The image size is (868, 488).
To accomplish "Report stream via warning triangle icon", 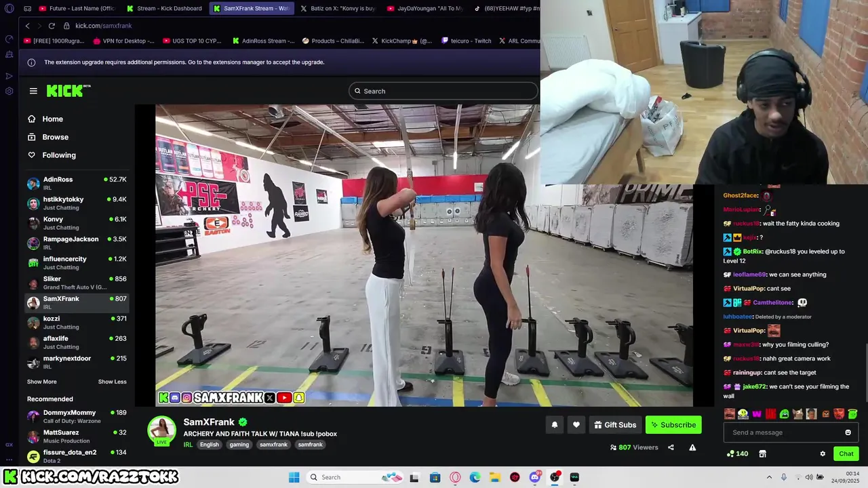I will (x=692, y=447).
